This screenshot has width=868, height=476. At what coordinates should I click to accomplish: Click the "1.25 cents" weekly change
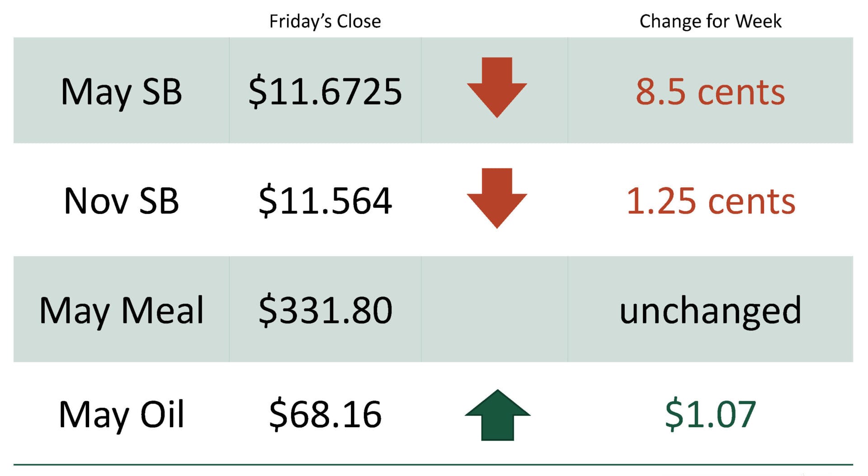[x=710, y=201]
